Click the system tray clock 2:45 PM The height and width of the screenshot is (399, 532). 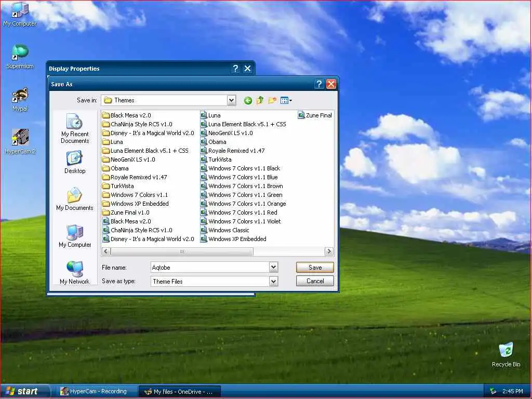point(513,391)
